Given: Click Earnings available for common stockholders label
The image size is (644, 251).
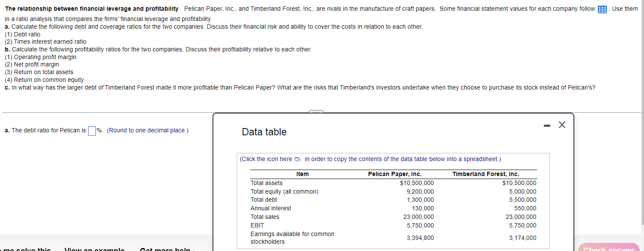Looking at the screenshot, I should (292, 238).
